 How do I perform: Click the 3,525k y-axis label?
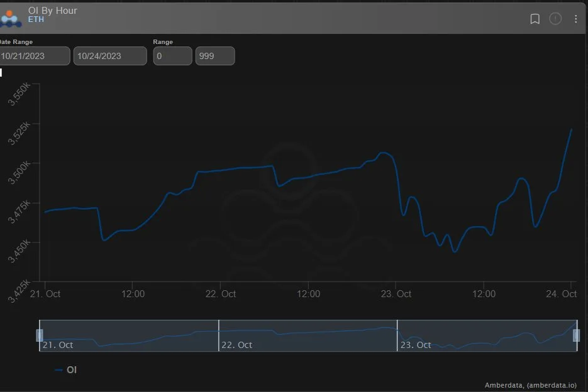(19, 133)
